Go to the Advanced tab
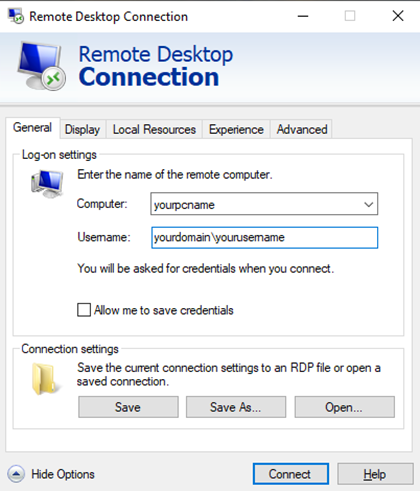 pos(302,130)
